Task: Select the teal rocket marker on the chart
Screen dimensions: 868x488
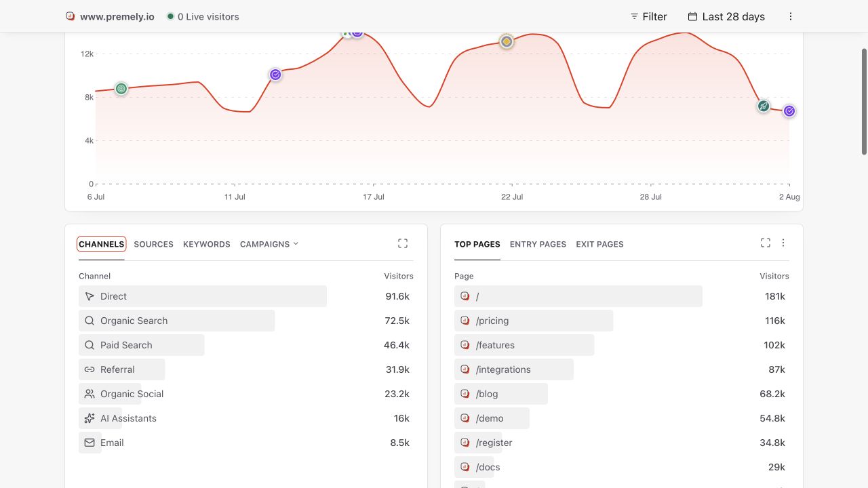Action: click(x=764, y=106)
